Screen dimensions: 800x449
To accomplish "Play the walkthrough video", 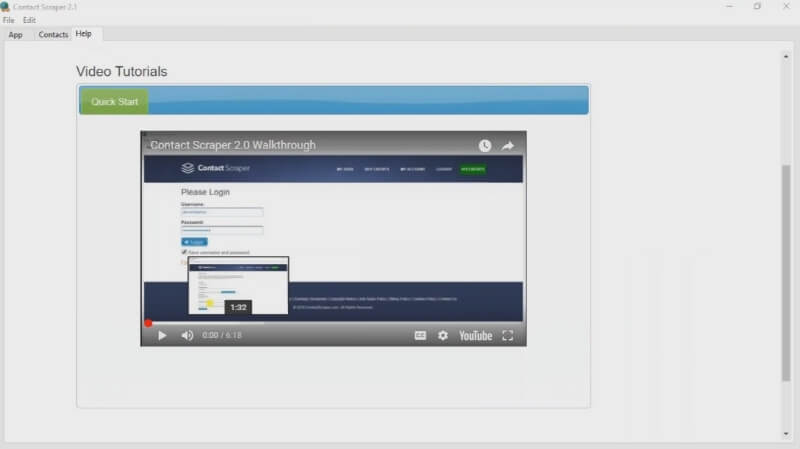I will click(x=162, y=335).
